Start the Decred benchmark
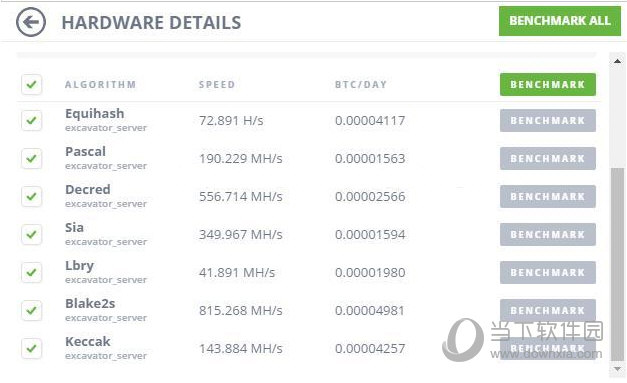 [x=548, y=196]
